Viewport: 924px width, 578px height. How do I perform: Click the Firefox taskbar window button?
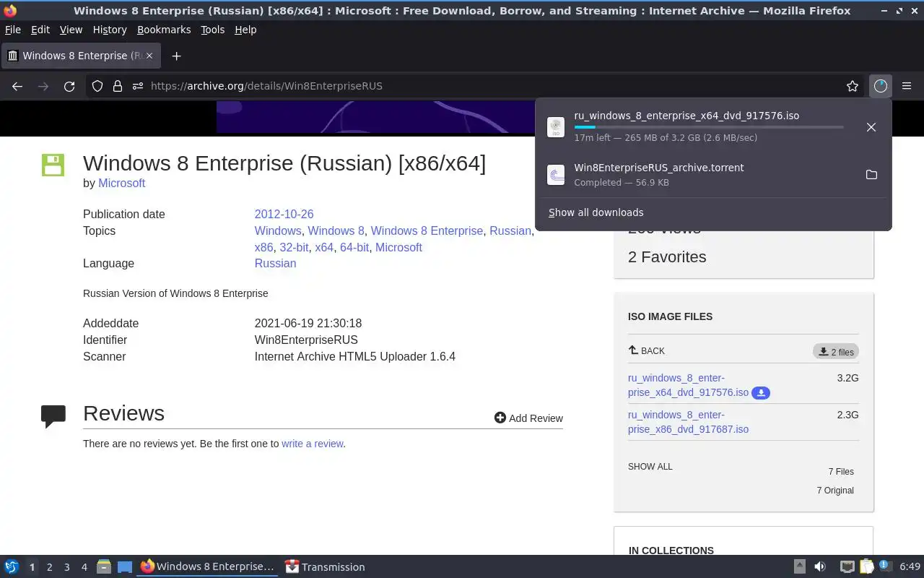click(x=207, y=567)
